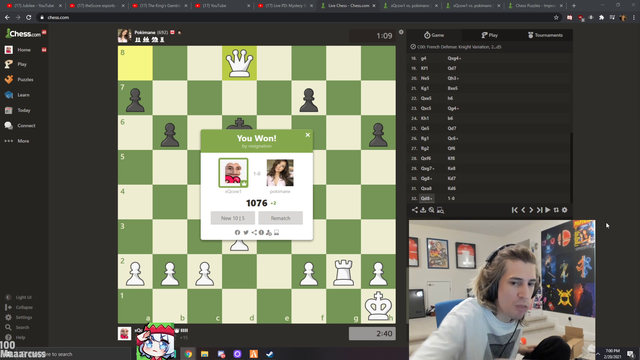Click the chess.com address bar
Screen dimensions: 640x360
coord(298,18)
